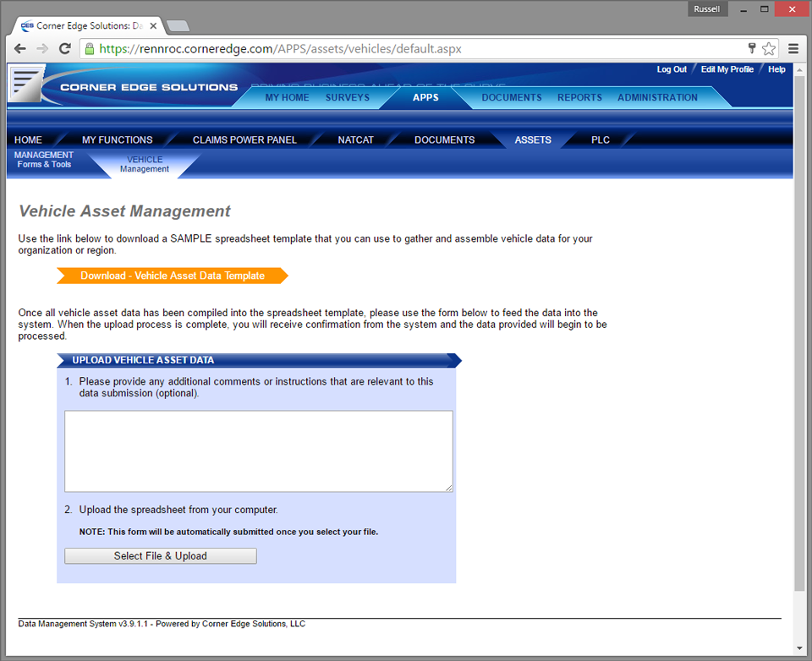This screenshot has height=661, width=812.
Task: Click the automatic submission NOTE text
Action: [228, 532]
